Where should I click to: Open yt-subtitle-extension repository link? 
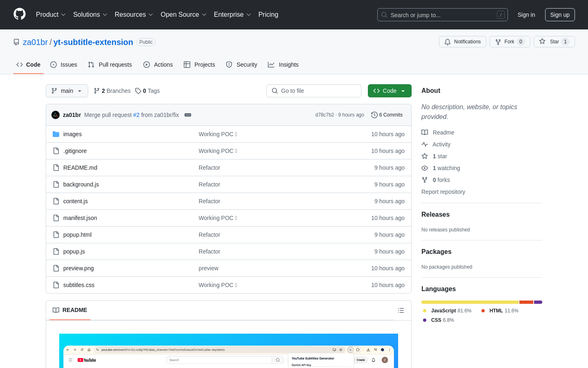93,42
